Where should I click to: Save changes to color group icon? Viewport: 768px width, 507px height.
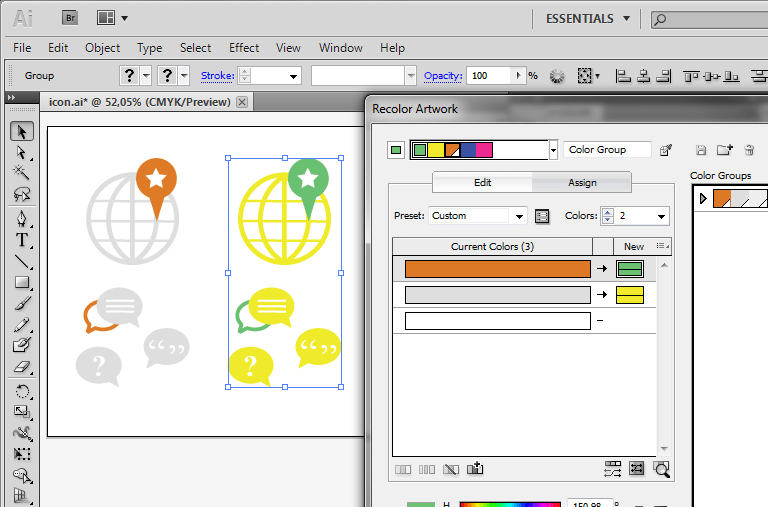701,150
